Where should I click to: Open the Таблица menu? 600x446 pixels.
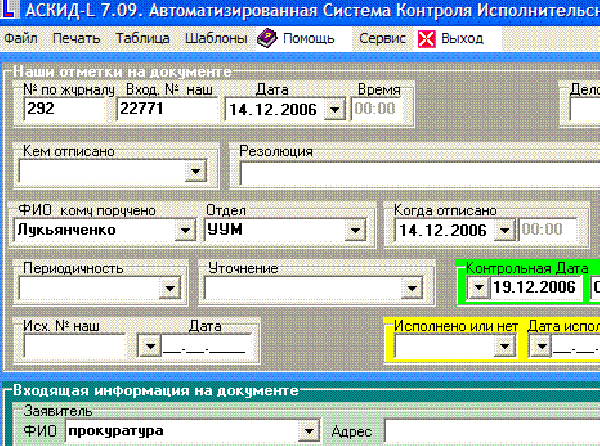pyautogui.click(x=142, y=38)
